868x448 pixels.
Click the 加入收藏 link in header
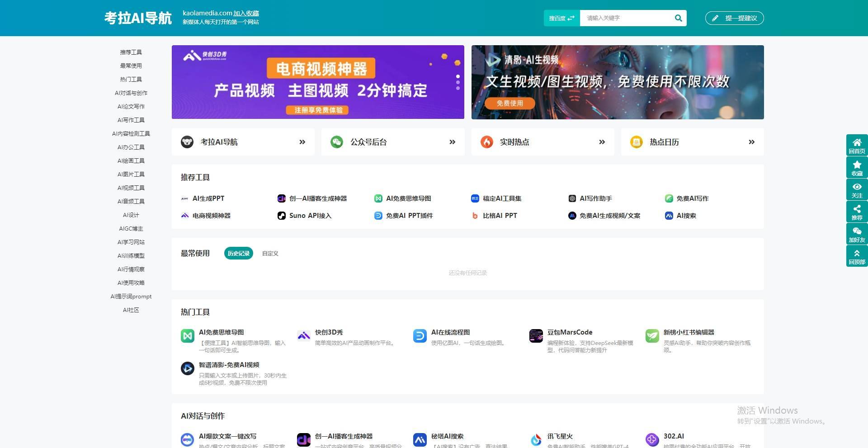click(246, 13)
